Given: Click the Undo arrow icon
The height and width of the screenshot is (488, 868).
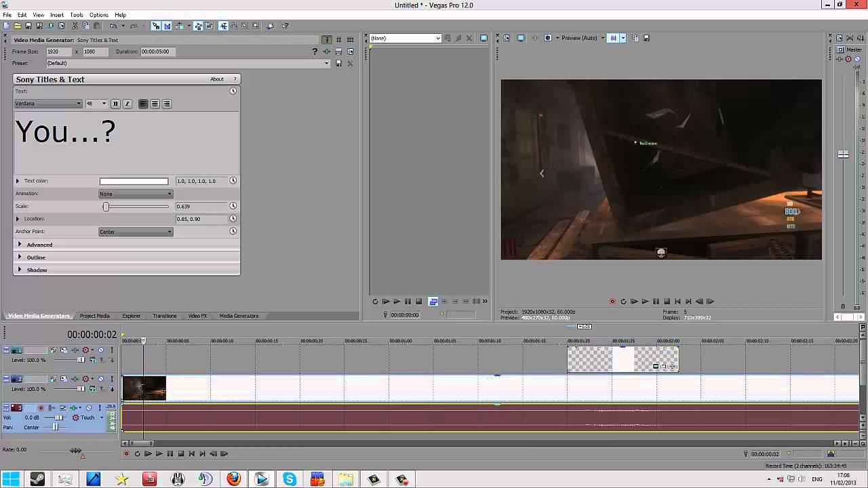Looking at the screenshot, I should point(113,26).
